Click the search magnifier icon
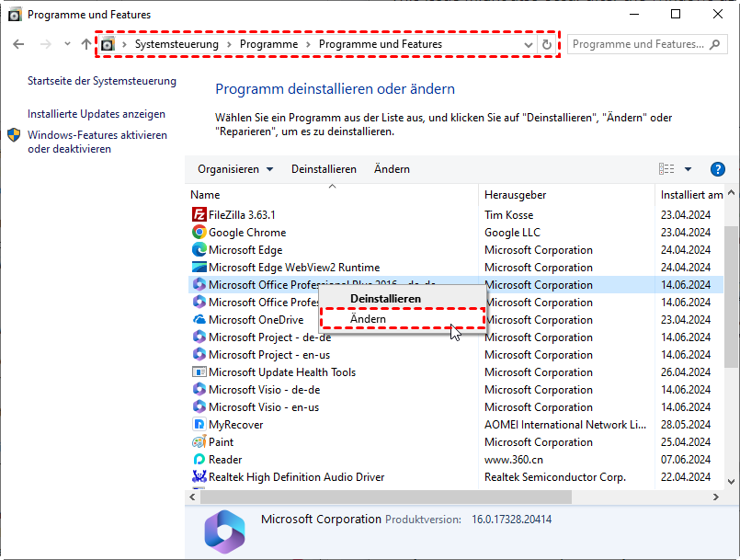Image resolution: width=740 pixels, height=560 pixels. click(715, 44)
